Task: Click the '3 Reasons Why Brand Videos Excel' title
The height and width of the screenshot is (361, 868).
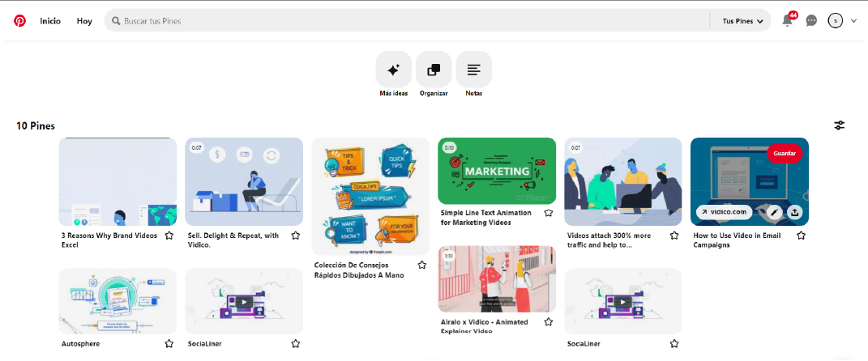Action: click(109, 240)
